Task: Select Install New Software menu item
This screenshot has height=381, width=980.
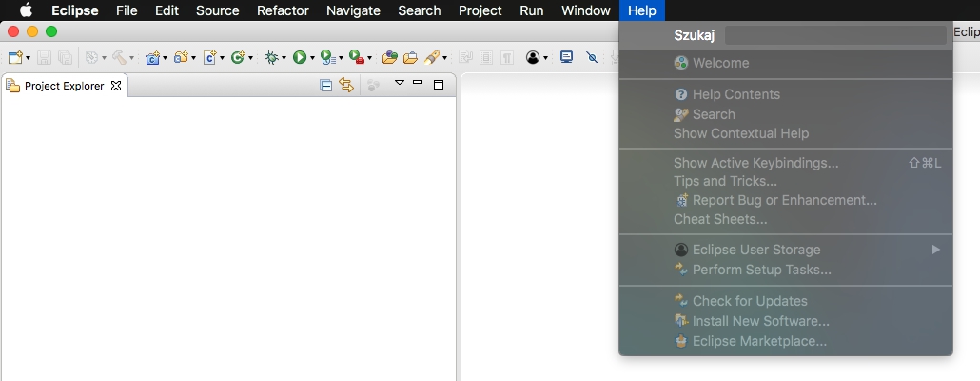Action: (760, 321)
